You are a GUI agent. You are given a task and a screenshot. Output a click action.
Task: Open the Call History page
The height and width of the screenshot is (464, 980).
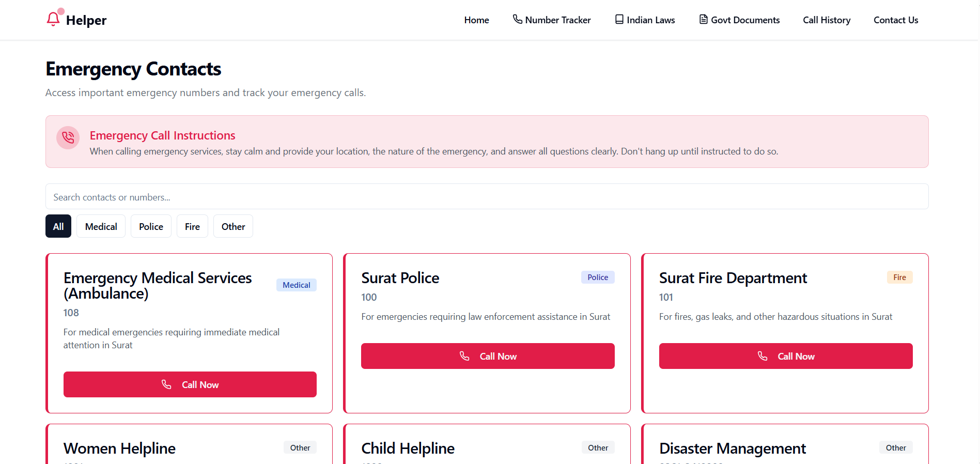[827, 20]
